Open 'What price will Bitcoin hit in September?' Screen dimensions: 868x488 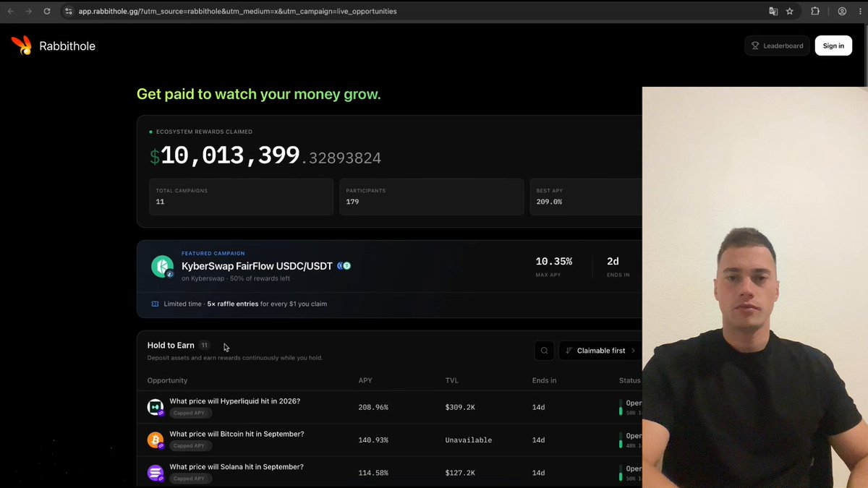[x=237, y=434]
